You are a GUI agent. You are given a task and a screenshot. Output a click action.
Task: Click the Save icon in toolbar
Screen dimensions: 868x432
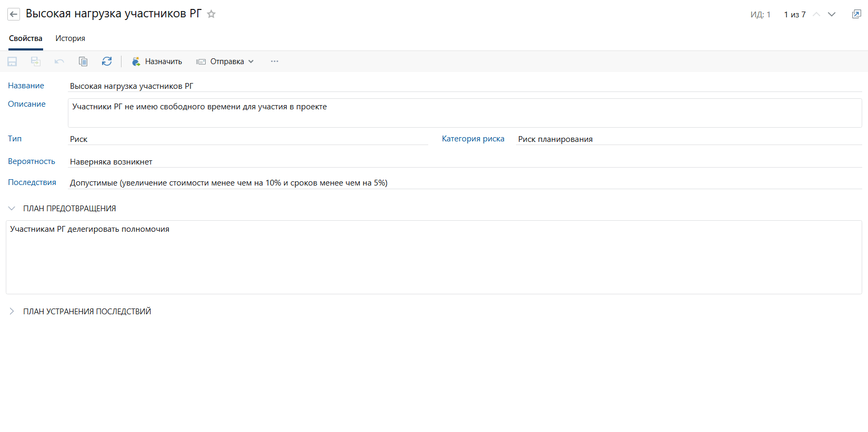[12, 61]
